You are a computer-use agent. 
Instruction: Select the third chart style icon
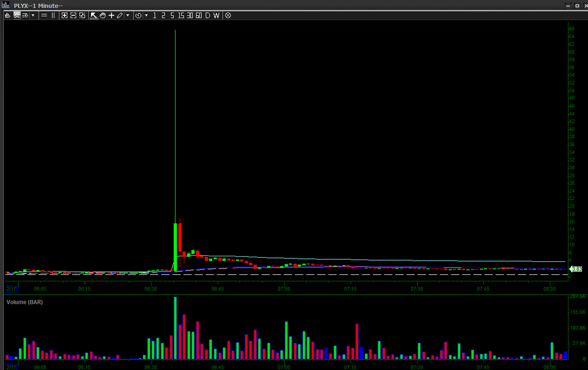pos(24,15)
